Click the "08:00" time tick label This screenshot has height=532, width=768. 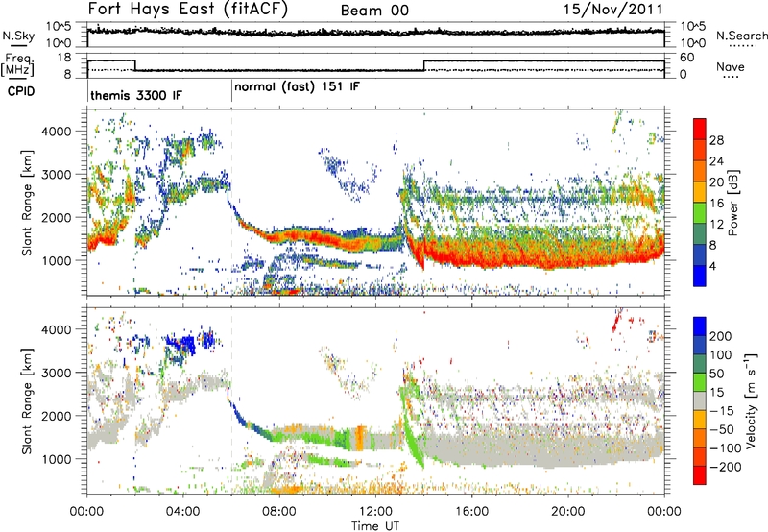click(279, 512)
